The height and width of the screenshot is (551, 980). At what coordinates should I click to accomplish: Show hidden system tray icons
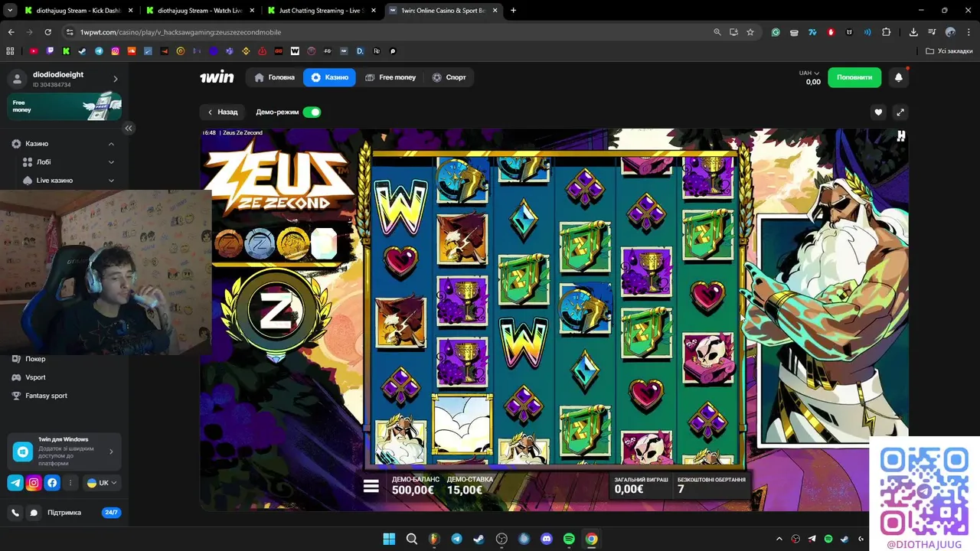tap(779, 539)
